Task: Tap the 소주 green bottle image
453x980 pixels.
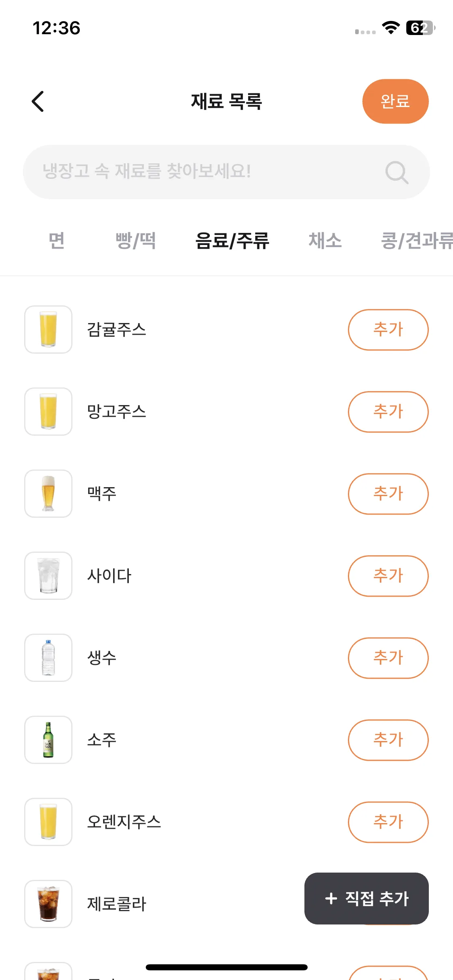Action: click(x=48, y=740)
